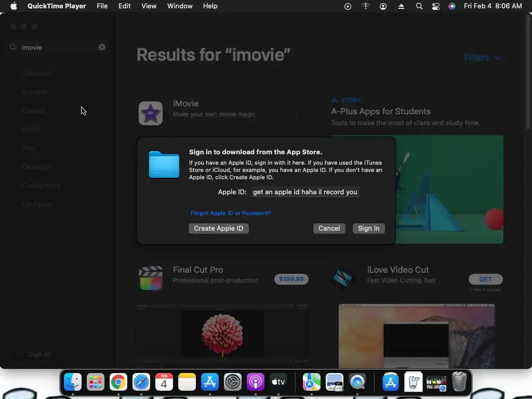Cancel the sign in dialog
Viewport: 532px width, 399px height.
[x=329, y=229]
